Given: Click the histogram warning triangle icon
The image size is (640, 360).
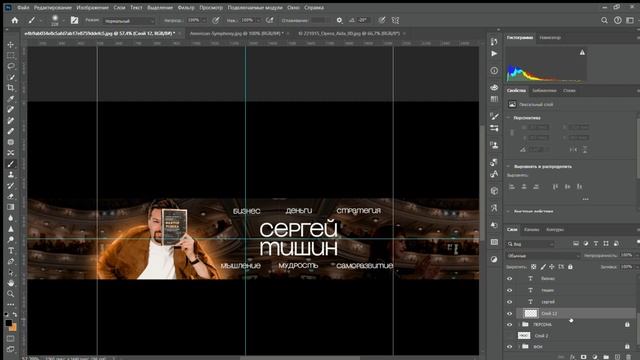Looking at the screenshot, I should tap(582, 52).
